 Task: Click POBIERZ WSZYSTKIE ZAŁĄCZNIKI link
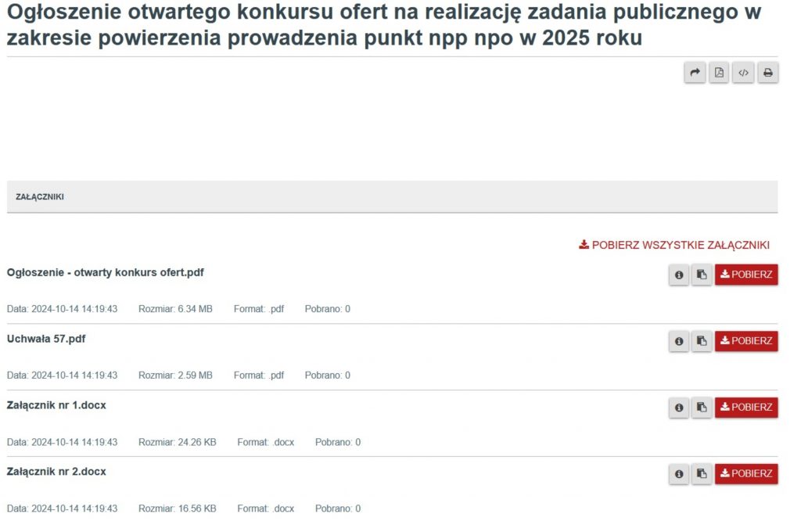point(674,246)
